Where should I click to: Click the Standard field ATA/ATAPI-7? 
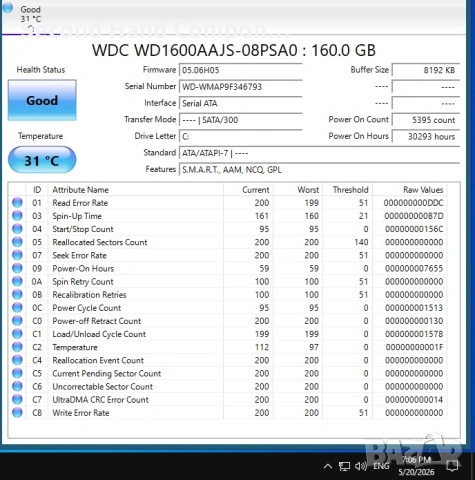[x=319, y=153]
